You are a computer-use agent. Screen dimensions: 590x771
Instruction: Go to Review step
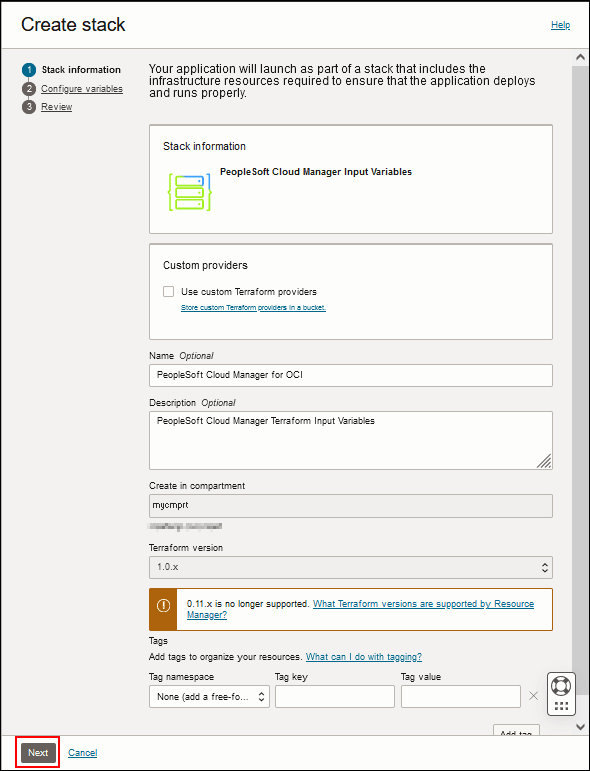tap(57, 107)
